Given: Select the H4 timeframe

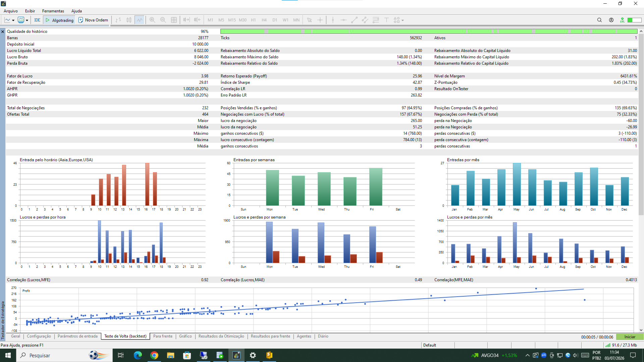Looking at the screenshot, I should coord(264,20).
